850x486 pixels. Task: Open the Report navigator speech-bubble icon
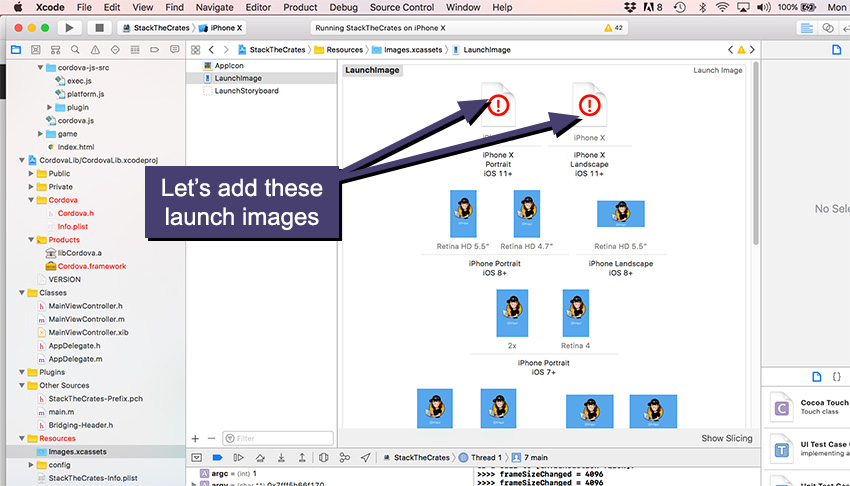(175, 50)
